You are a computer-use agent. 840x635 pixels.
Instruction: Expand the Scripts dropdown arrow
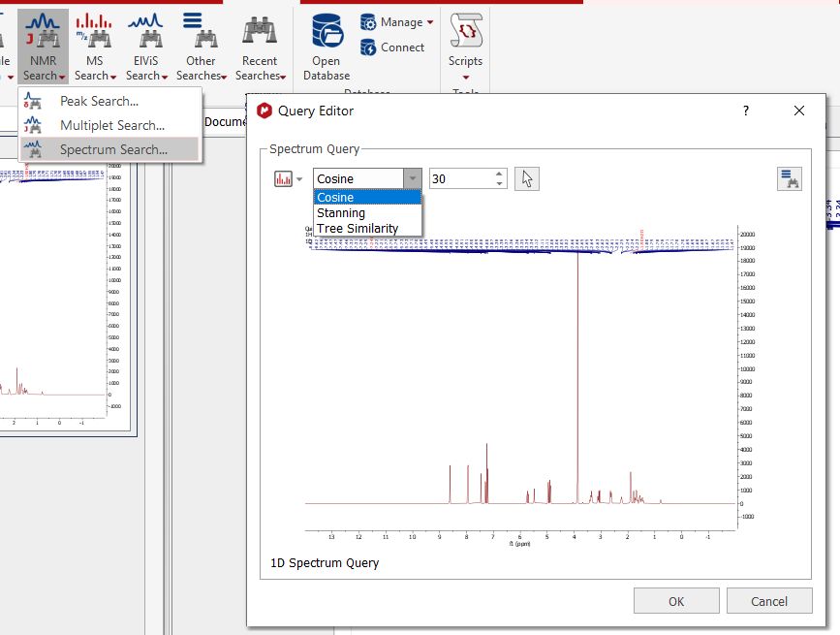click(x=465, y=78)
